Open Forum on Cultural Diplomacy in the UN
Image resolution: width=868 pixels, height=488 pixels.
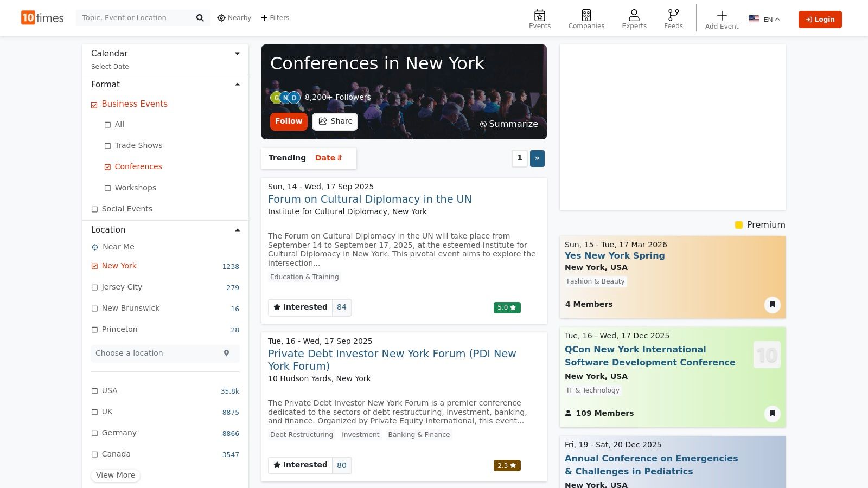pos(369,199)
